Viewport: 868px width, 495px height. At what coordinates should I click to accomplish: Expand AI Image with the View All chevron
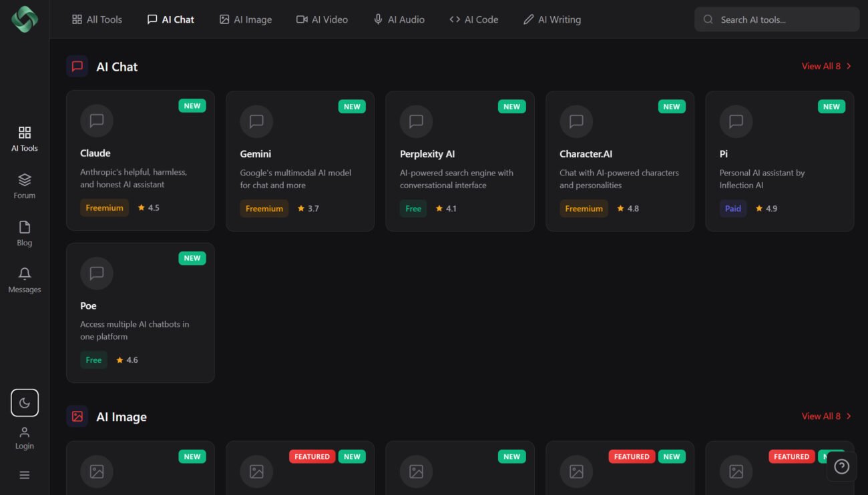(849, 416)
